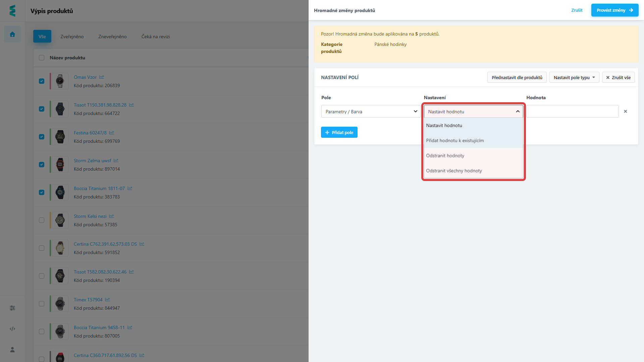644x362 pixels.
Task: Select Přidat hodnotu k existujícím option
Action: (x=455, y=140)
